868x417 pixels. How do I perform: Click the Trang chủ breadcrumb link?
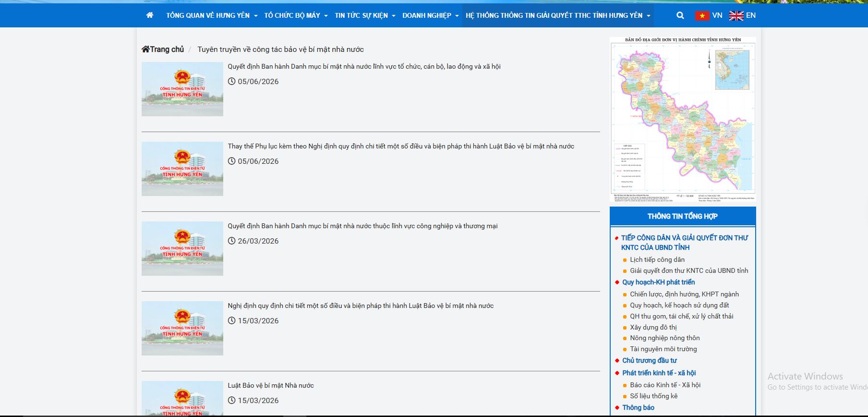167,49
